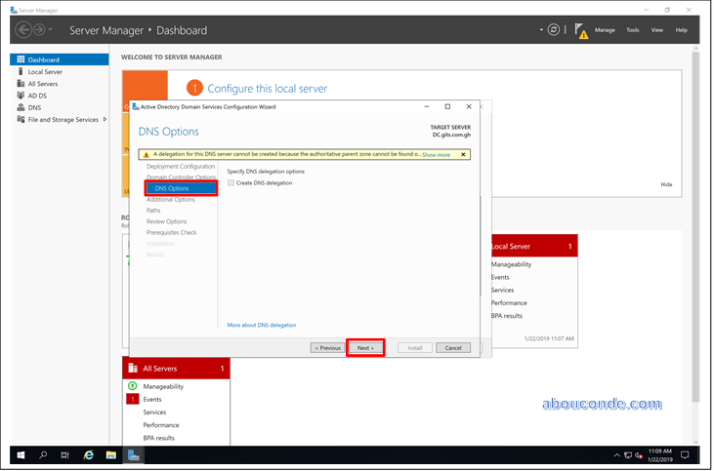Go to Additional Options wizard step

click(x=170, y=199)
